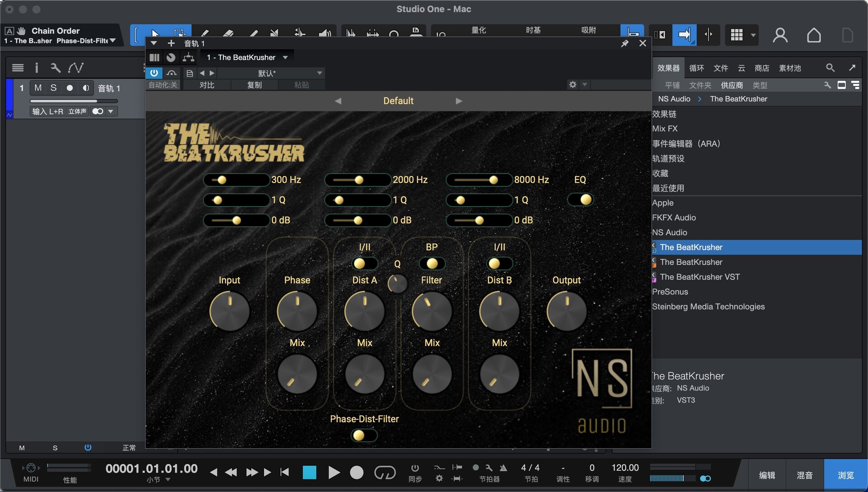
Task: Open the Chain Order parameter dropdown
Action: pos(113,41)
